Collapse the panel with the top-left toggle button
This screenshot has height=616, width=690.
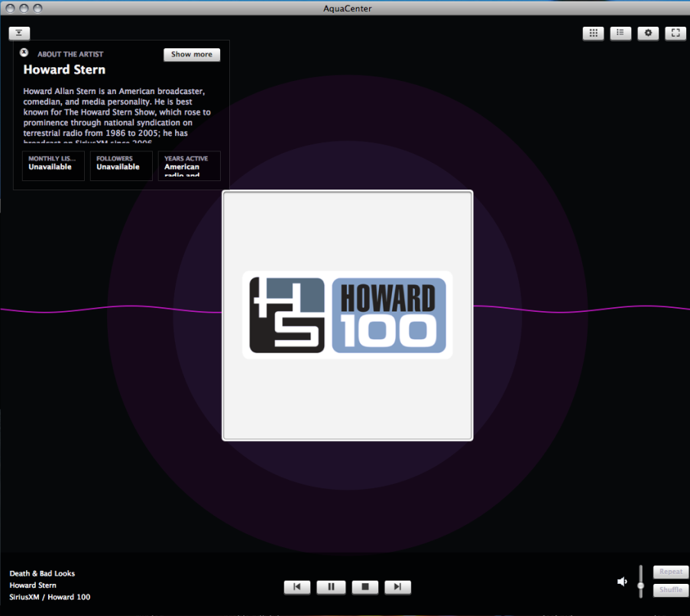(x=19, y=33)
